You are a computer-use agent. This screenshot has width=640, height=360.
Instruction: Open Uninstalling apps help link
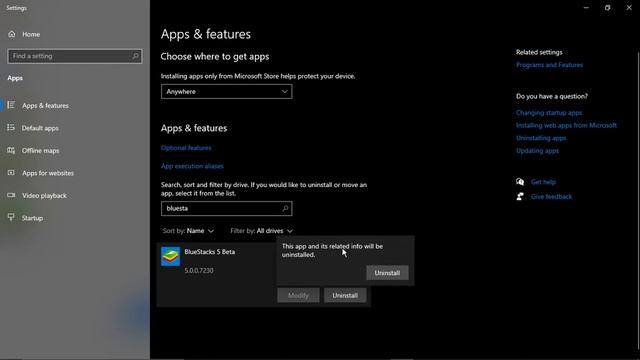541,138
